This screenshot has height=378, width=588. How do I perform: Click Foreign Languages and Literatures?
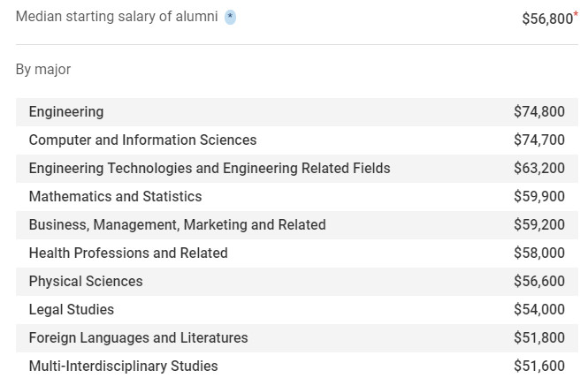[x=138, y=337]
